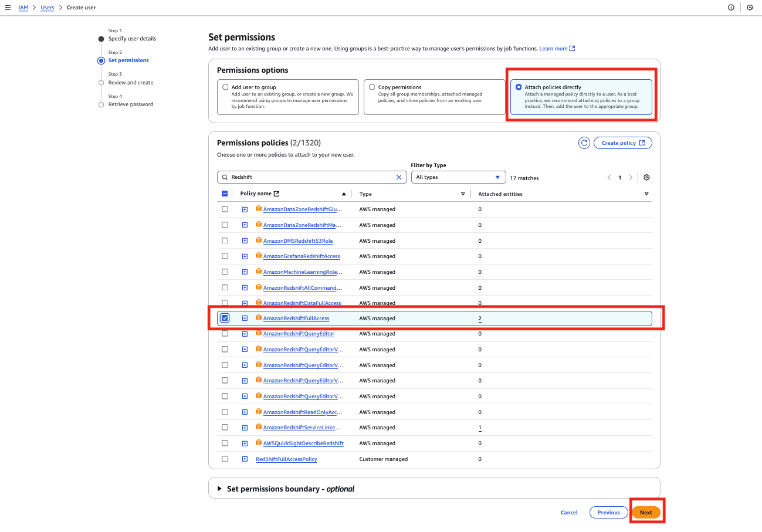
Task: Open Filter by Type dropdown
Action: tap(458, 177)
